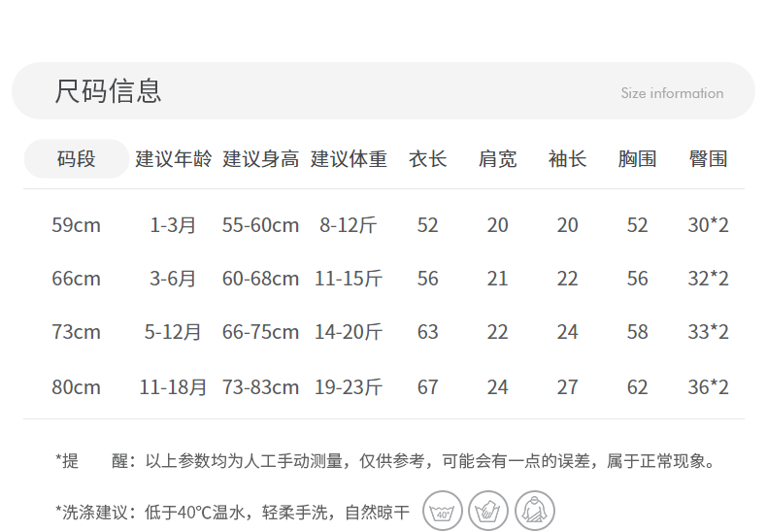Select the 66cm size row label
This screenshot has height=532, width=767.
(x=77, y=279)
